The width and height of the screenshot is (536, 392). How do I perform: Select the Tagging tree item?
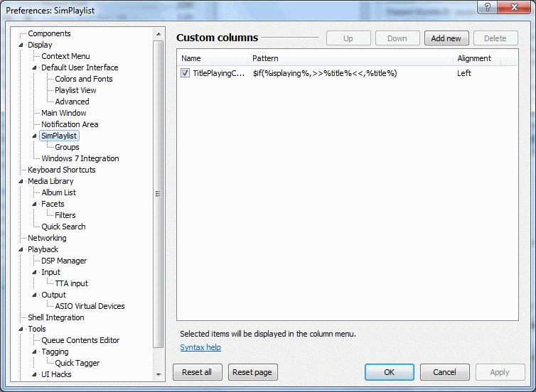point(55,352)
